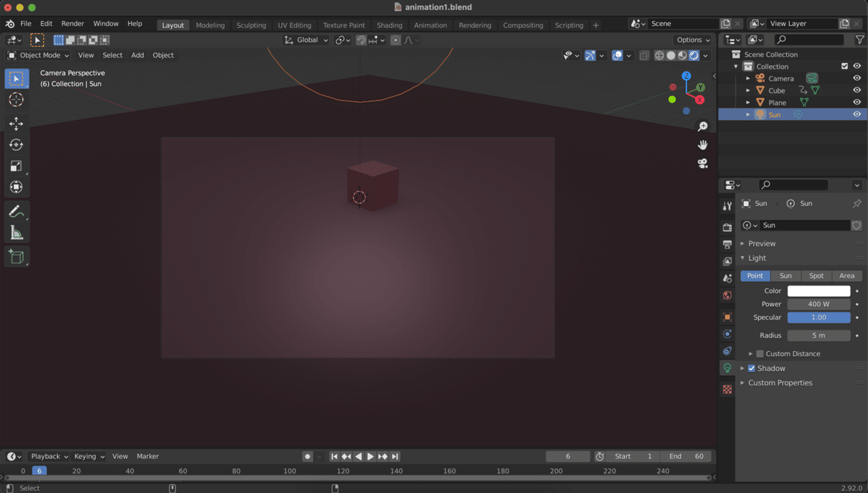Open the Options dropdown in the viewport
Screen dimensions: 868x493
693,40
